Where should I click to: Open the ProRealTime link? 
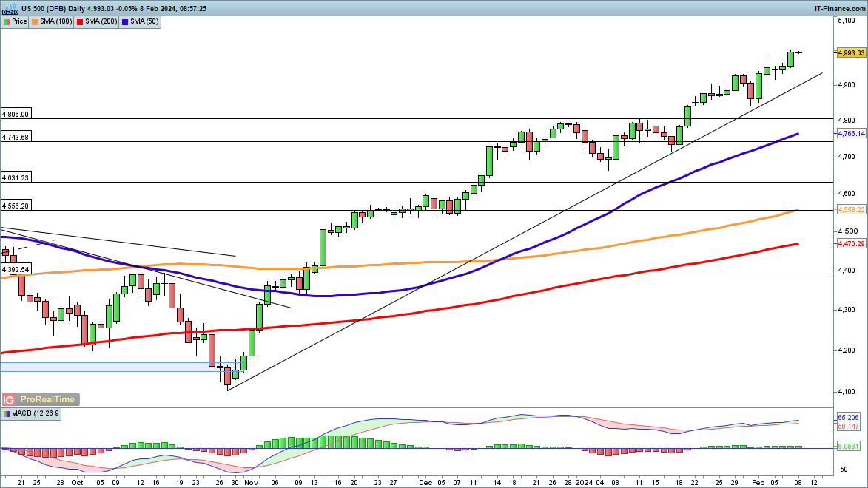point(47,399)
